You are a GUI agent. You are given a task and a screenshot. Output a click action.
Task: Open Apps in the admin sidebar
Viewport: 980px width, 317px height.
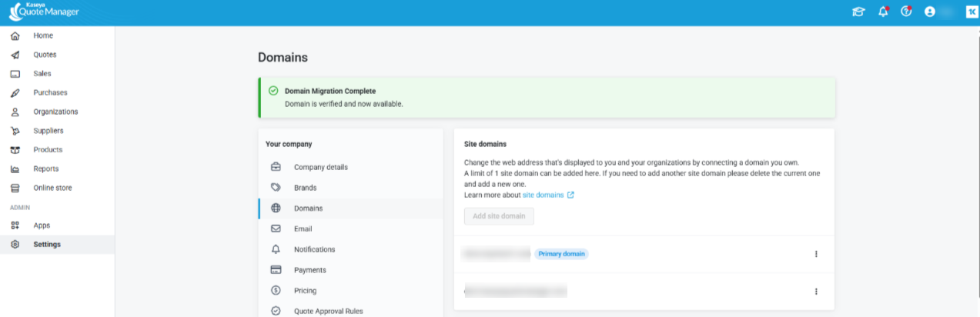(42, 225)
